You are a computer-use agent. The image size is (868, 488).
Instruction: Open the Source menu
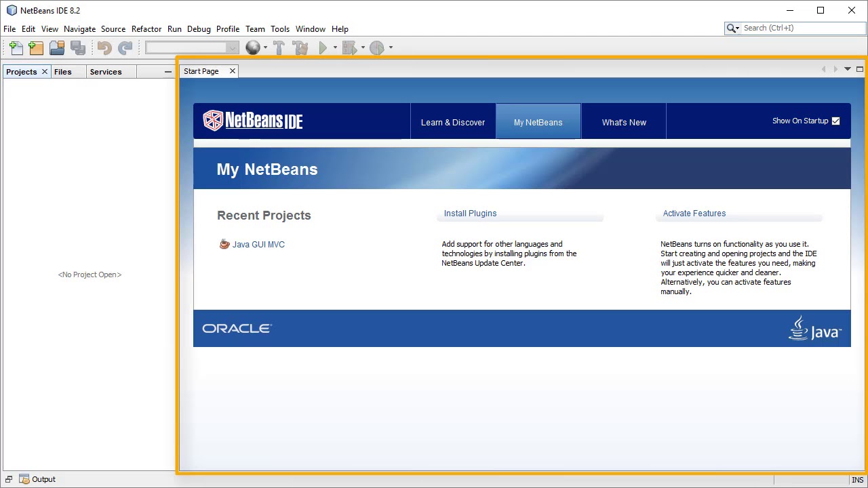113,29
